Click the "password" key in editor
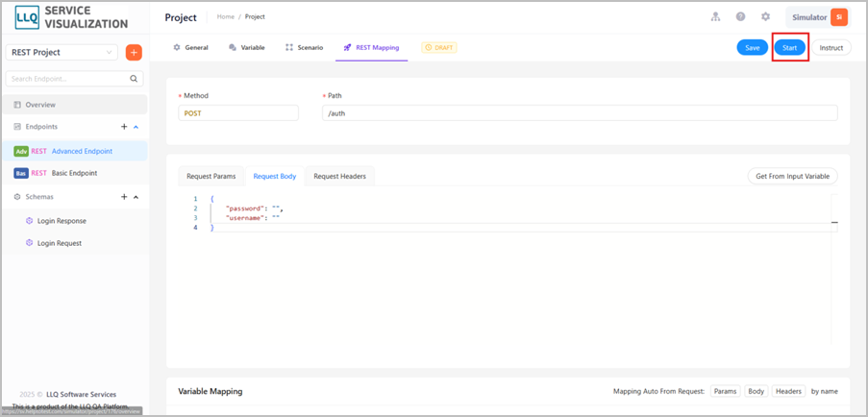 [x=245, y=208]
